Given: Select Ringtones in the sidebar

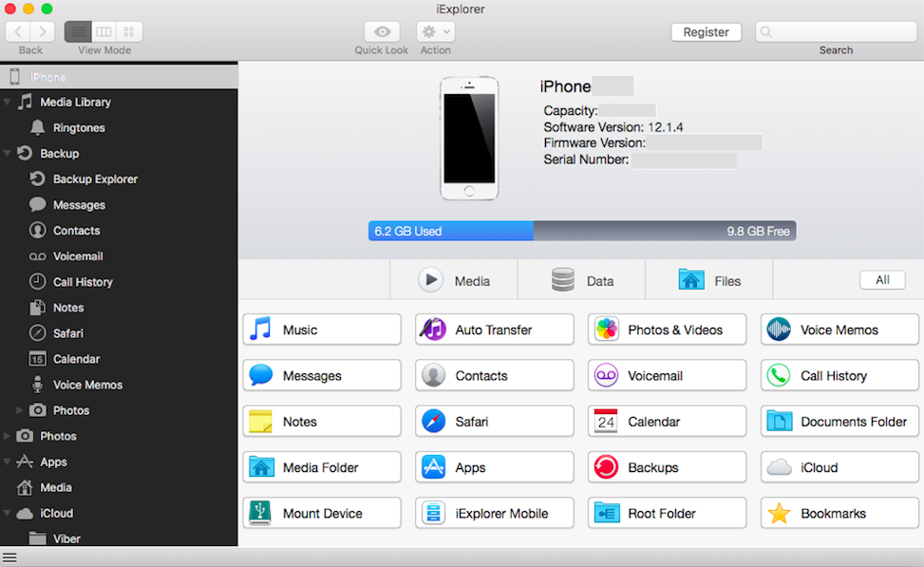Looking at the screenshot, I should click(x=119, y=128).
